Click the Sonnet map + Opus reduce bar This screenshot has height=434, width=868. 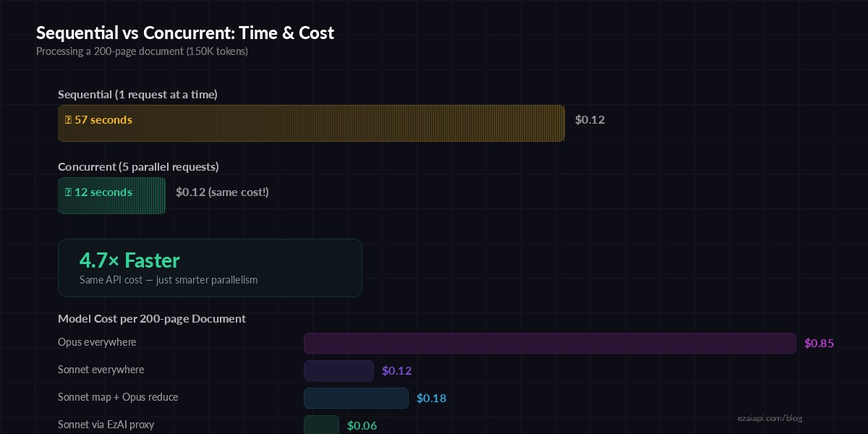point(356,398)
